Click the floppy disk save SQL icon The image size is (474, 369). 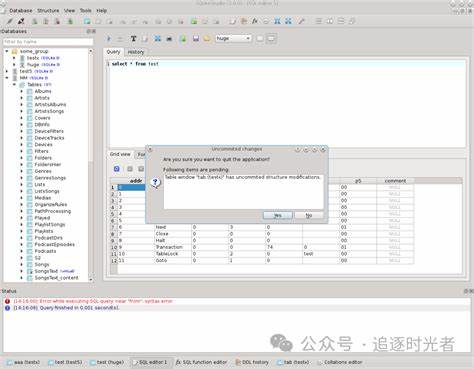[196, 39]
